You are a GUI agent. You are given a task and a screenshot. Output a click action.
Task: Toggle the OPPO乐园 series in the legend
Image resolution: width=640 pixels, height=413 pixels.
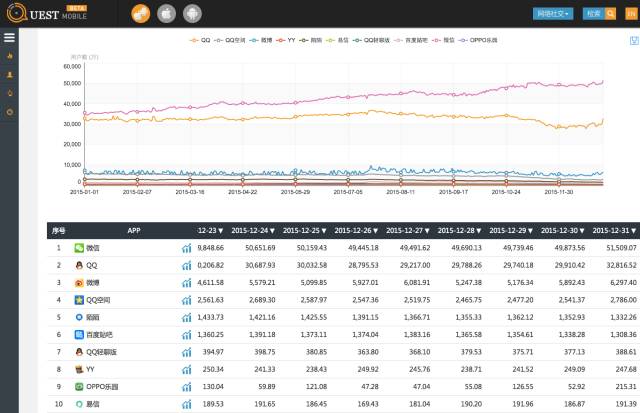click(x=478, y=40)
